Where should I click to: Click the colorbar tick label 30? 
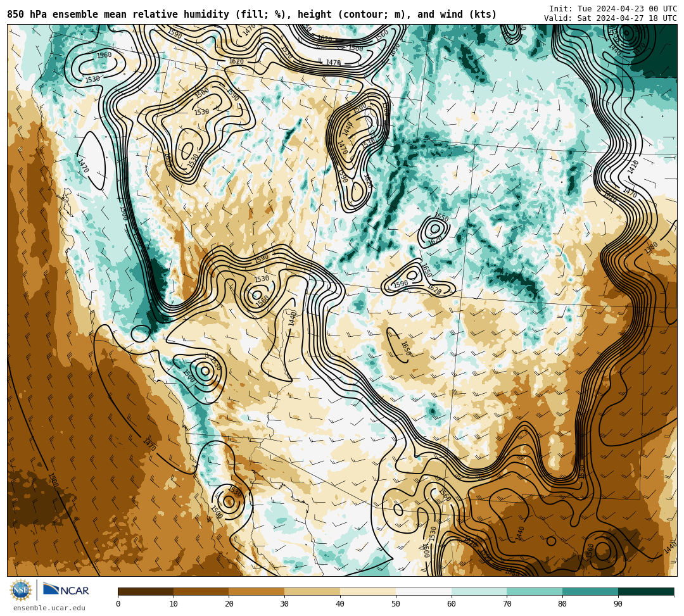pyautogui.click(x=284, y=604)
